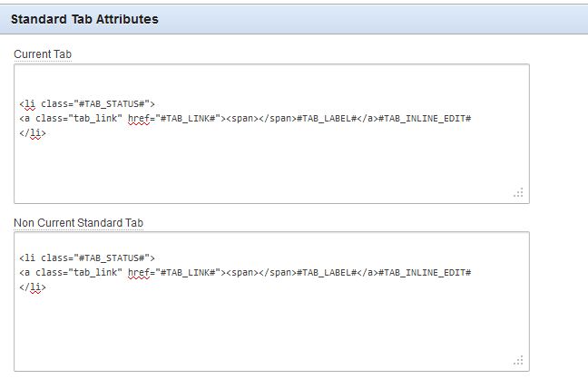Viewport: 588px width, 379px height.
Task: Click closing </li> tag in Current Tab textarea
Action: point(32,133)
